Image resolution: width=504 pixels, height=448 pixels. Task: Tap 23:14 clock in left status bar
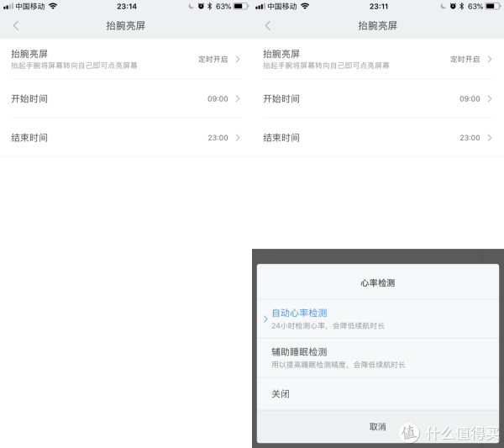click(127, 7)
